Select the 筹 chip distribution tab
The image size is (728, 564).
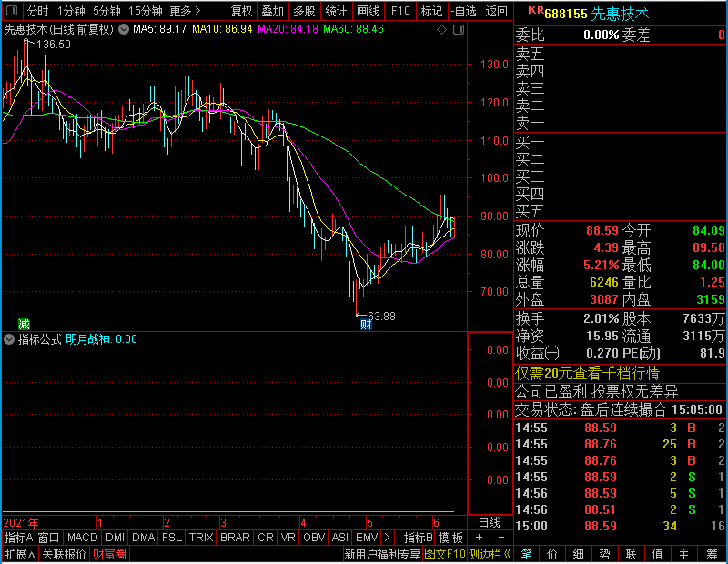pyautogui.click(x=712, y=554)
